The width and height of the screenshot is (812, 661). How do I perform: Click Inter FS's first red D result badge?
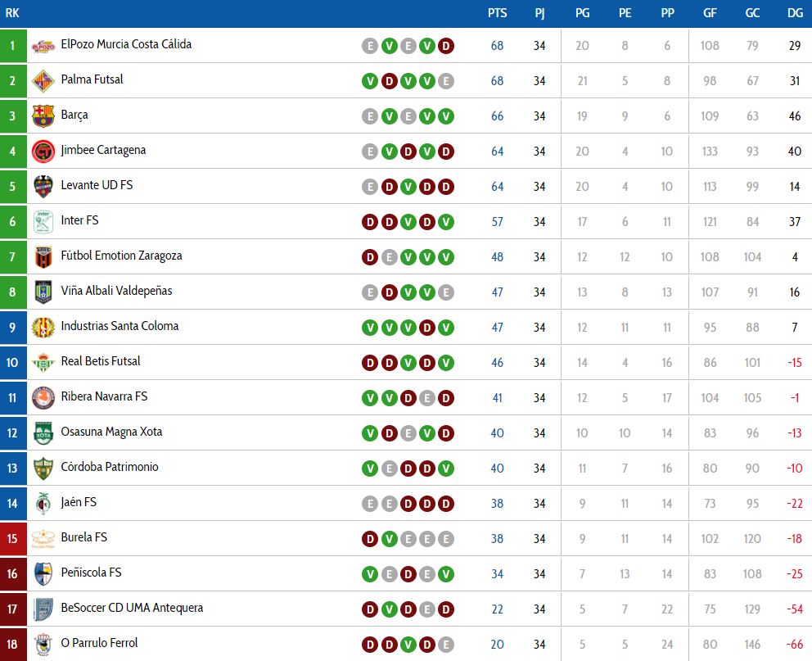370,222
